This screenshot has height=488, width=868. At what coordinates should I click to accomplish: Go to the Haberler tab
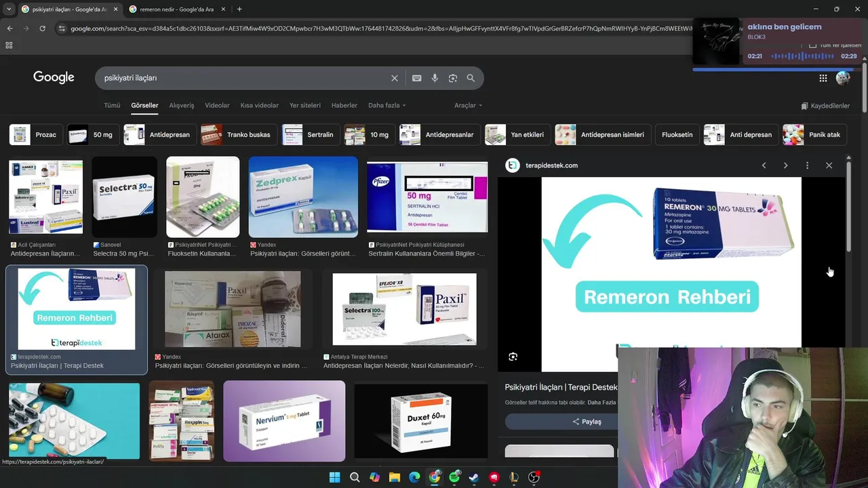[344, 106]
